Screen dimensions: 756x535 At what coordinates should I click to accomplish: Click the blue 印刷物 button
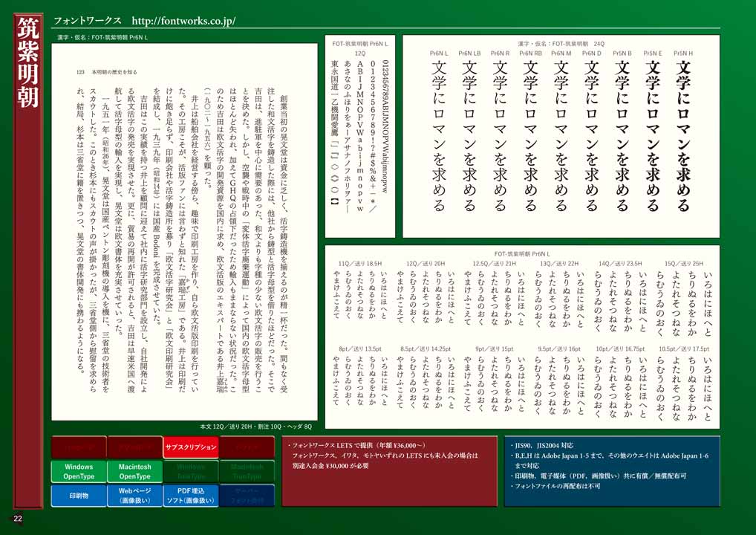tap(79, 496)
